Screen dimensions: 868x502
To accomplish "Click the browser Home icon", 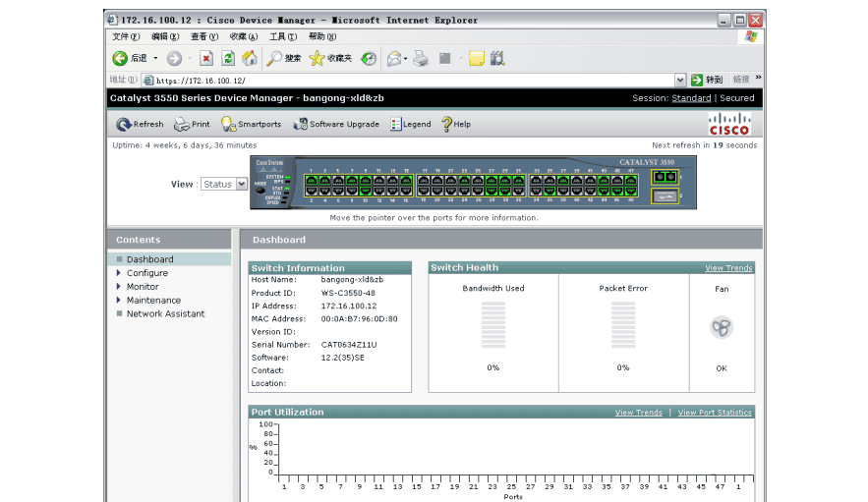I will [250, 58].
